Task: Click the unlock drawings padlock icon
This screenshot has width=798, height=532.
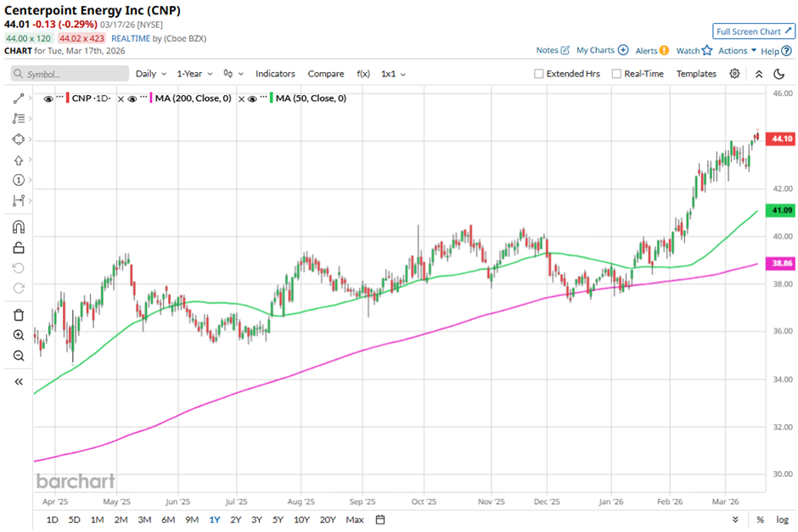Action: pos(19,248)
